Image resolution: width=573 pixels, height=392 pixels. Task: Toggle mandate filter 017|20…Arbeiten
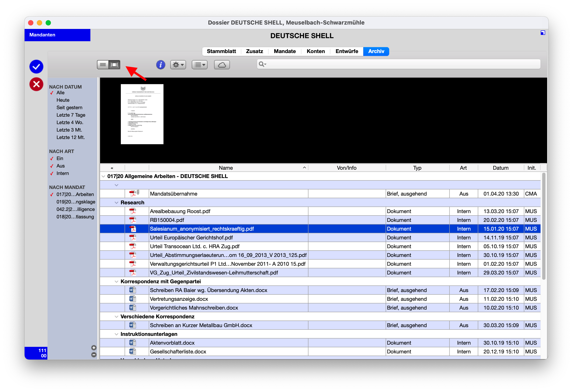[75, 194]
